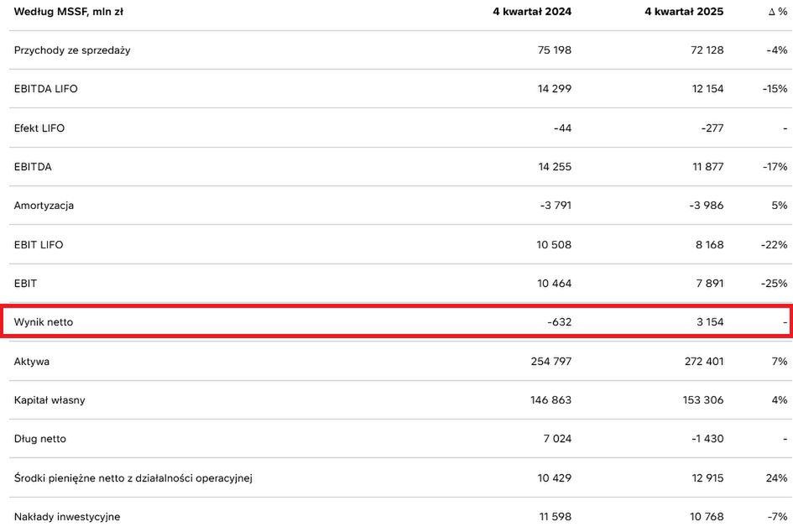Viewport: 793px width, 532px height.
Task: Select the 'EBIT LIFO' row label
Action: click(x=39, y=245)
